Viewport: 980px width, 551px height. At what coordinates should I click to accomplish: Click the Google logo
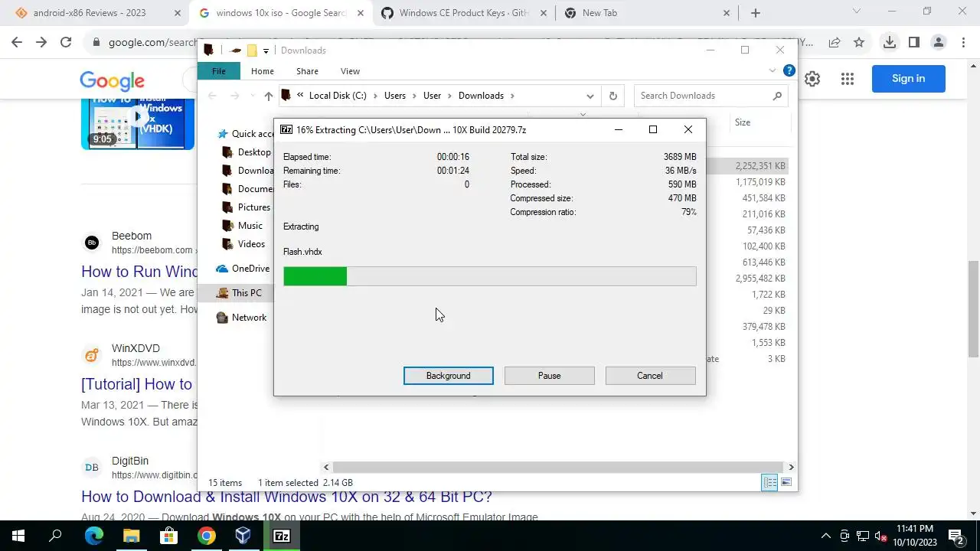point(112,80)
